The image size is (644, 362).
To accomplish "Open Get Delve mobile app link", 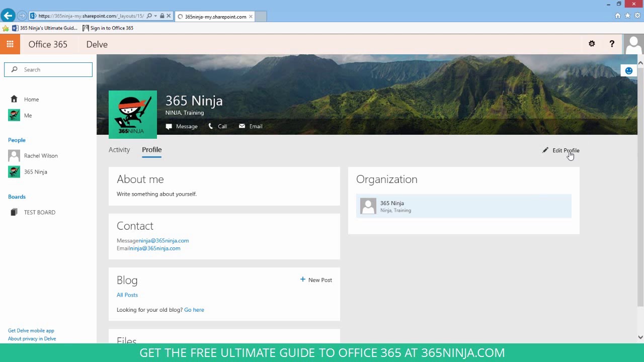I will [31, 330].
